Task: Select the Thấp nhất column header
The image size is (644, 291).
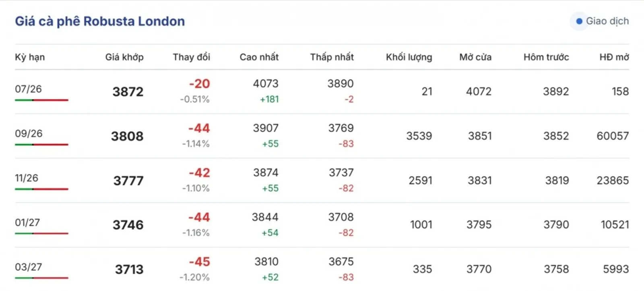Action: pos(332,57)
